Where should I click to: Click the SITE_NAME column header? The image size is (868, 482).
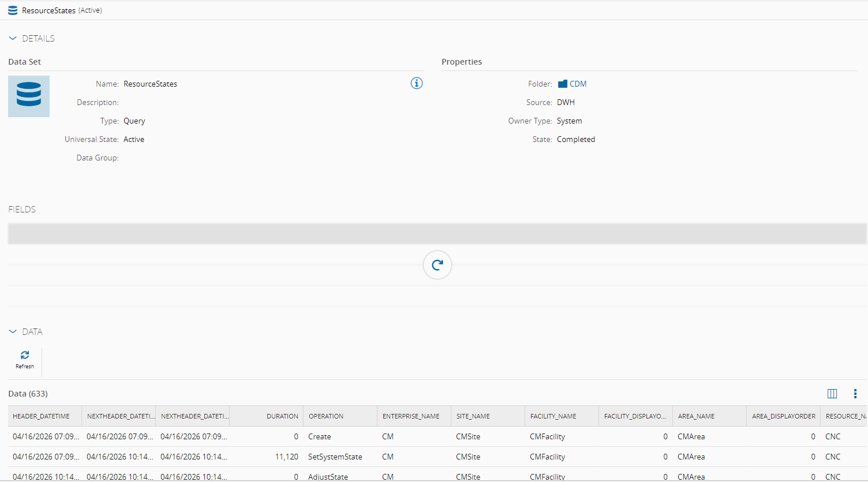pos(473,416)
